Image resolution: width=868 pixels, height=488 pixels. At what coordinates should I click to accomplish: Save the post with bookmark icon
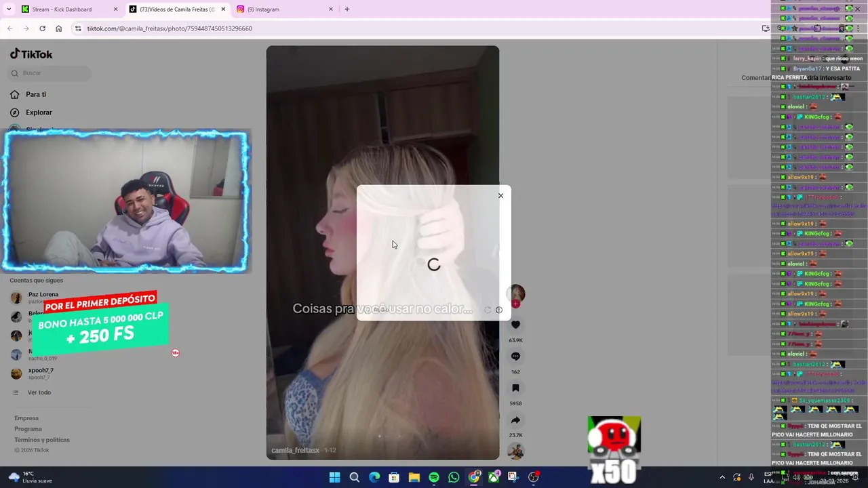click(515, 388)
